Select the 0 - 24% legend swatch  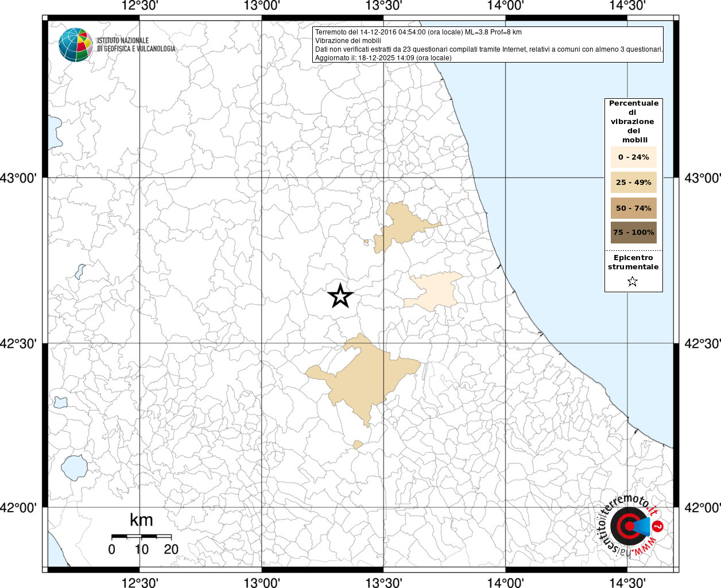click(x=634, y=157)
